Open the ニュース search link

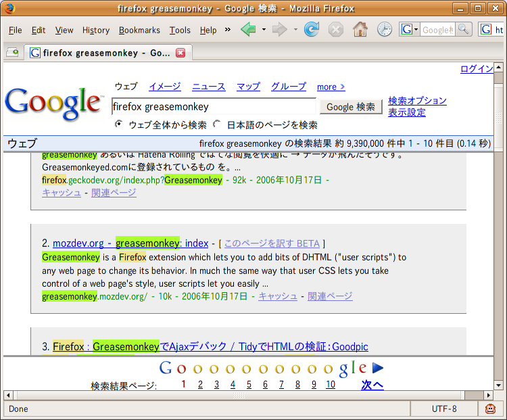209,87
